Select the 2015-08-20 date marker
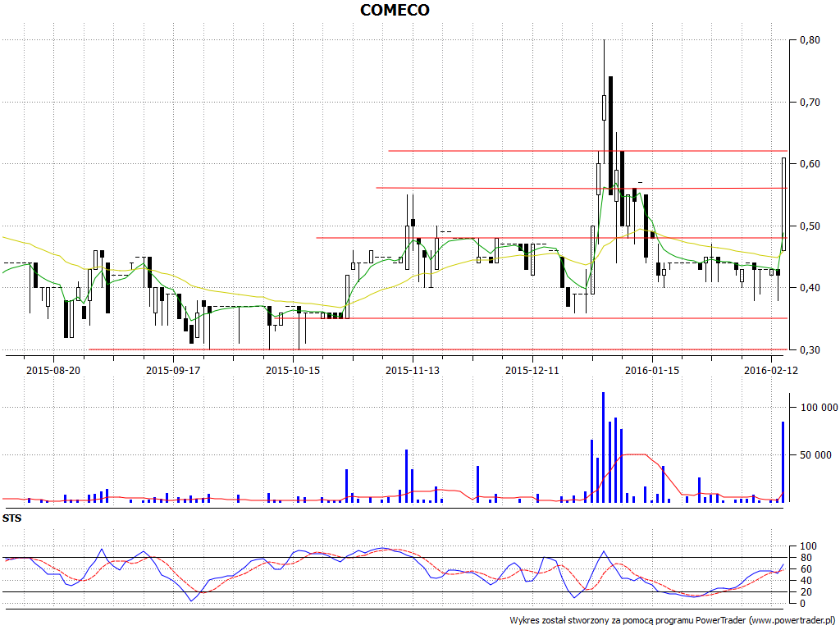The width and height of the screenshot is (840, 630). coord(53,370)
